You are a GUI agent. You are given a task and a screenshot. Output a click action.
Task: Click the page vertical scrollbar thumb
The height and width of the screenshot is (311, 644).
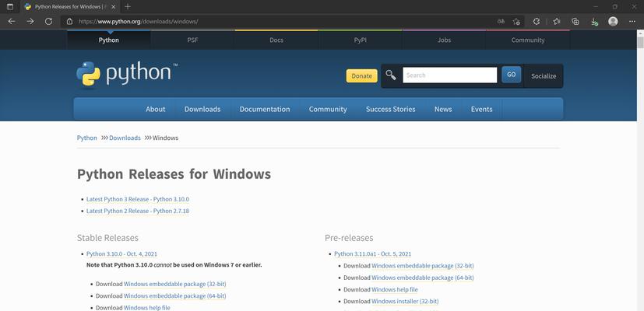(640, 43)
